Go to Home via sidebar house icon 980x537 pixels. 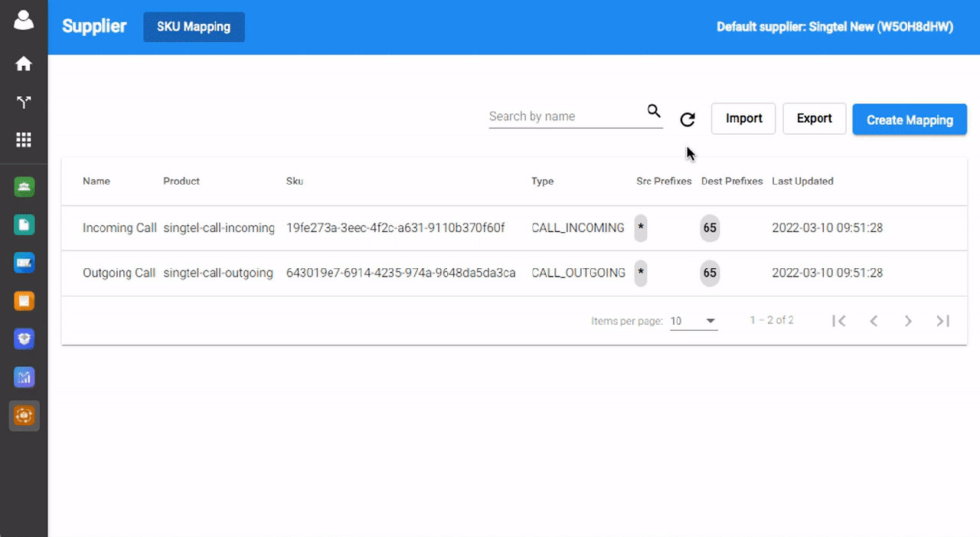coord(24,64)
